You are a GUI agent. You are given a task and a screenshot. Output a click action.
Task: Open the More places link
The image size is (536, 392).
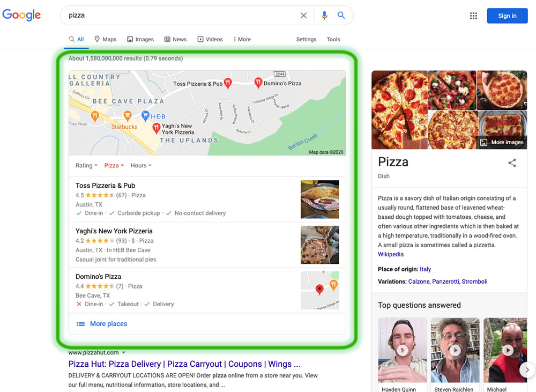pos(108,324)
